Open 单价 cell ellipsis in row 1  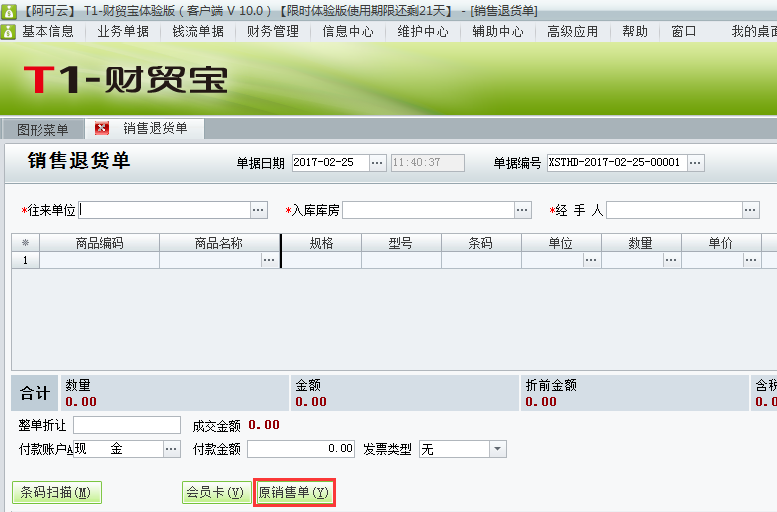coord(751,260)
